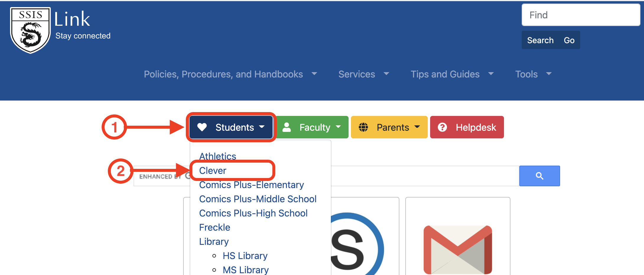Click the Search button in header
Image resolution: width=644 pixels, height=275 pixels.
(540, 40)
